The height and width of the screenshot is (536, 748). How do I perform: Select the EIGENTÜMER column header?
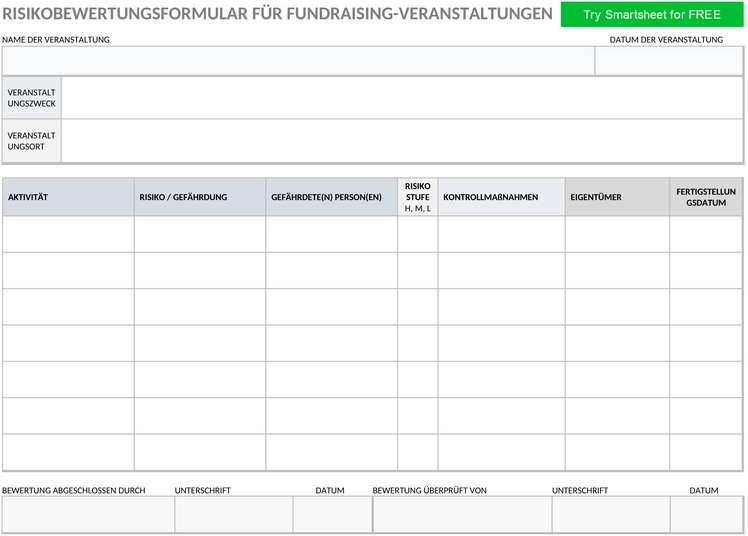[617, 197]
